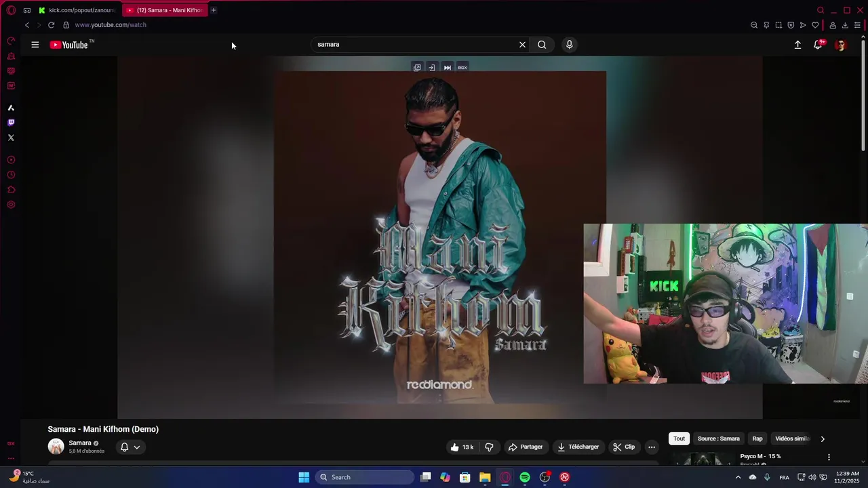868x488 pixels.
Task: Open the FRA language switcher in tray
Action: point(784,478)
